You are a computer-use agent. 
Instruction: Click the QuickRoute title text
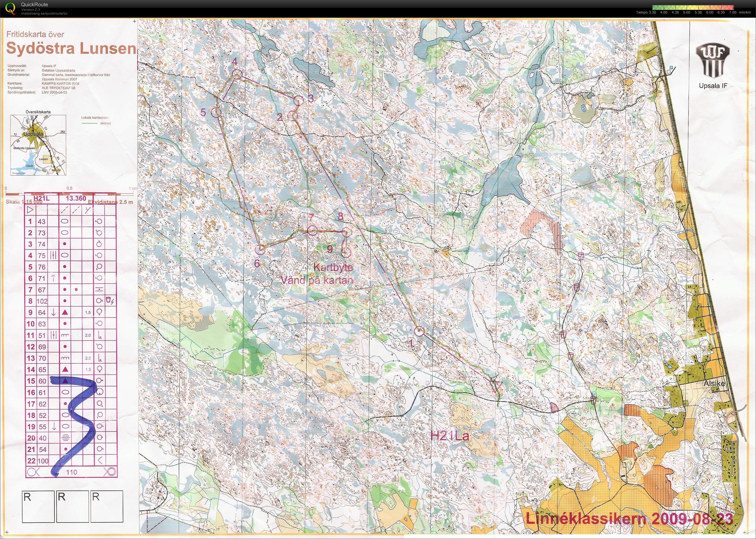pos(34,5)
